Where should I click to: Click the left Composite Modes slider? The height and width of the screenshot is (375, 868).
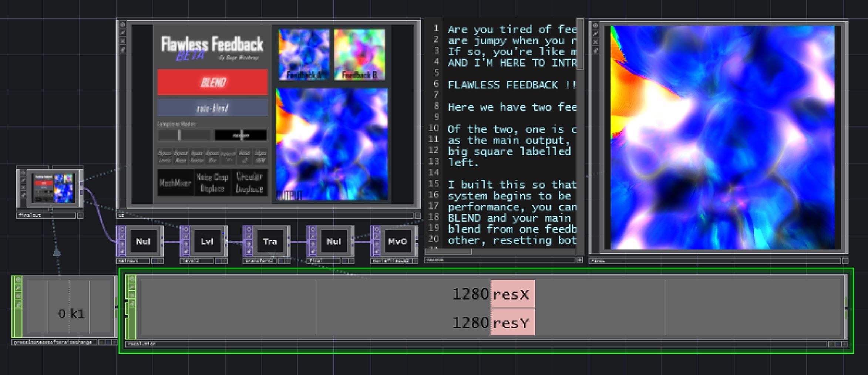click(184, 135)
